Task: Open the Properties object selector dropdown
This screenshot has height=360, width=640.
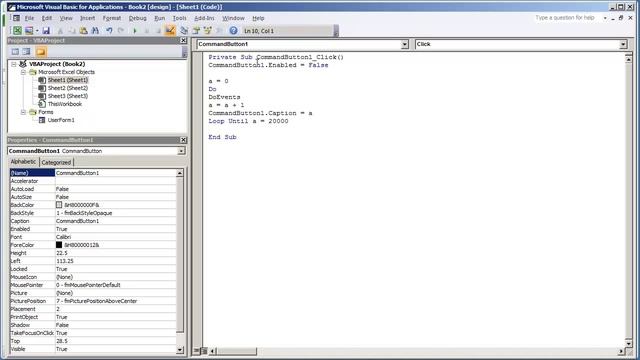Action: pos(181,151)
